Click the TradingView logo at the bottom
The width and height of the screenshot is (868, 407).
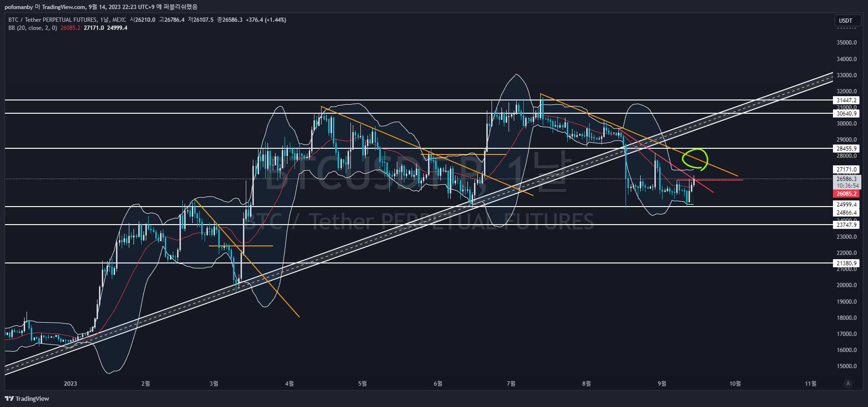click(27, 398)
